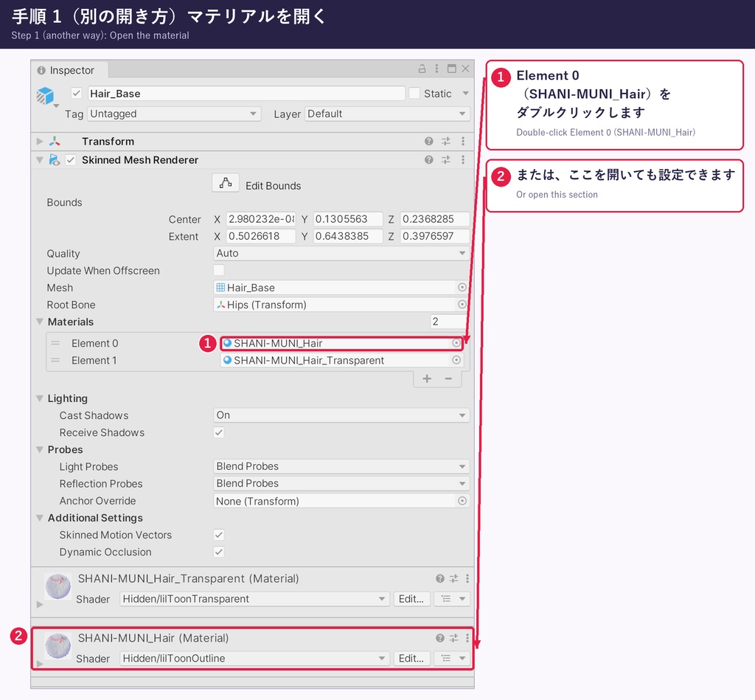Viewport: 755px width, 700px height.
Task: Open the Inspector tab's three-dot menu
Action: tap(436, 69)
